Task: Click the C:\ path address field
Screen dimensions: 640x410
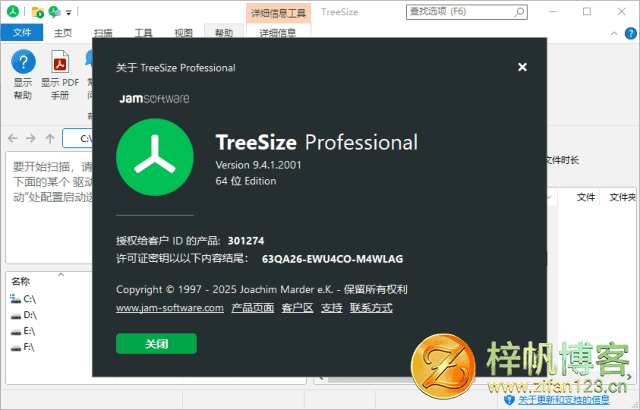Action: pos(78,138)
